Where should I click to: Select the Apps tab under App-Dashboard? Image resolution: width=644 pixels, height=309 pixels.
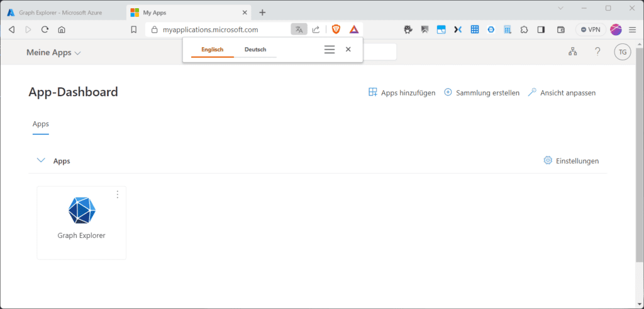(41, 124)
